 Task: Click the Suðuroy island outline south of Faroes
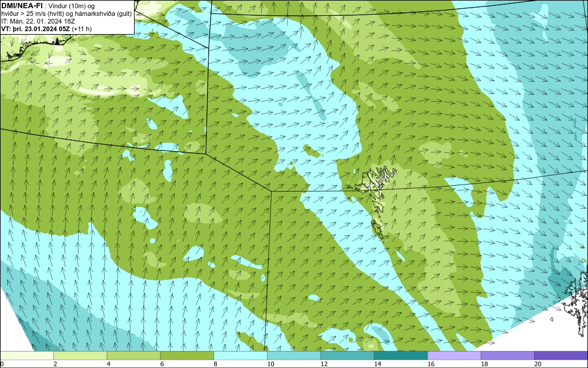coord(377,229)
